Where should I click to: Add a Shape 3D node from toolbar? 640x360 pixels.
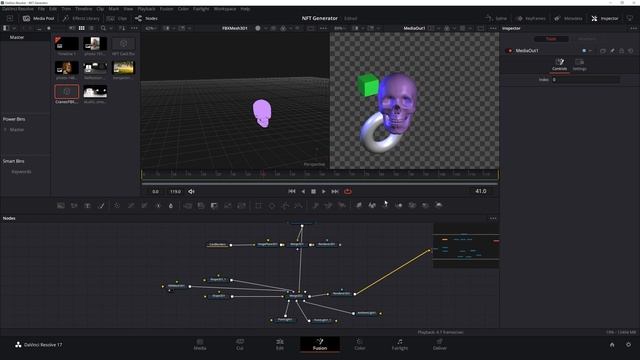click(372, 205)
